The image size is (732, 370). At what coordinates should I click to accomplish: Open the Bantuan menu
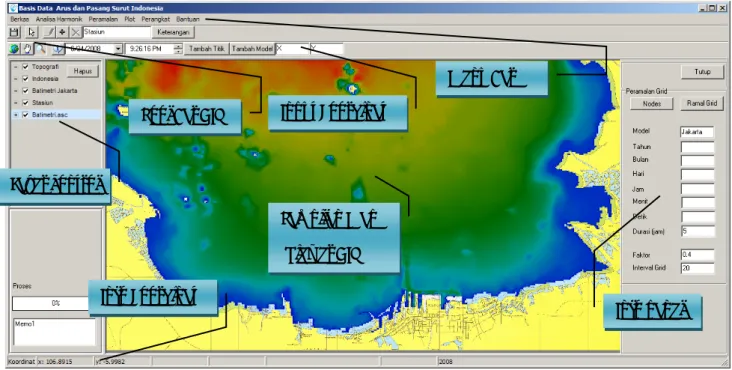tap(188, 20)
